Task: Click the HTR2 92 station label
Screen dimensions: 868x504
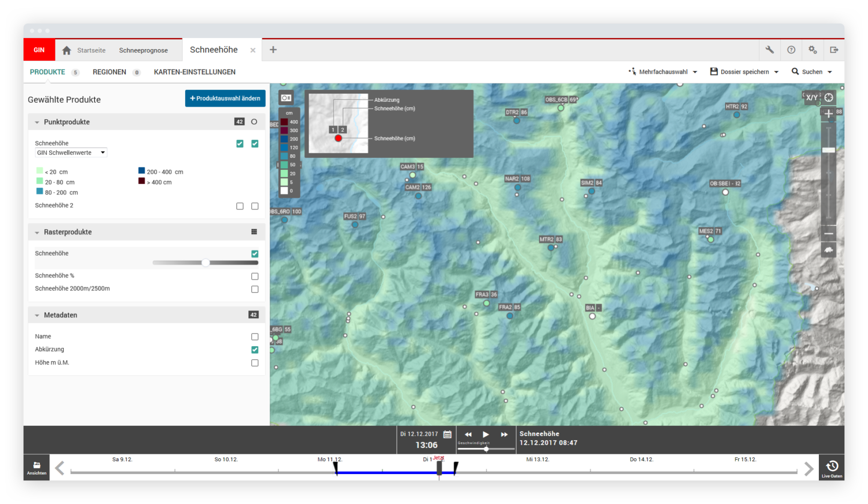Action: (x=736, y=107)
